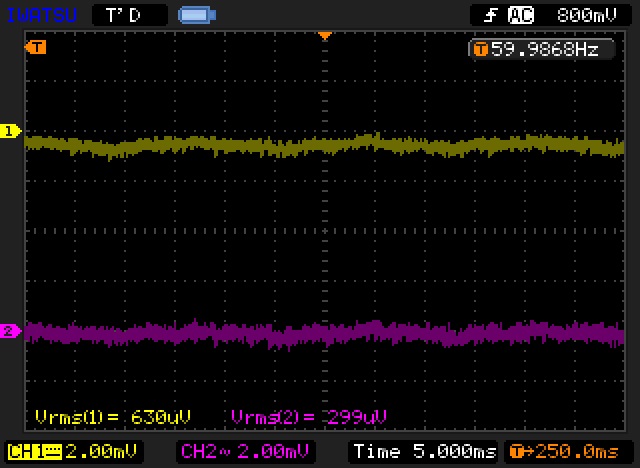Select the rising edge trigger icon

pos(490,15)
